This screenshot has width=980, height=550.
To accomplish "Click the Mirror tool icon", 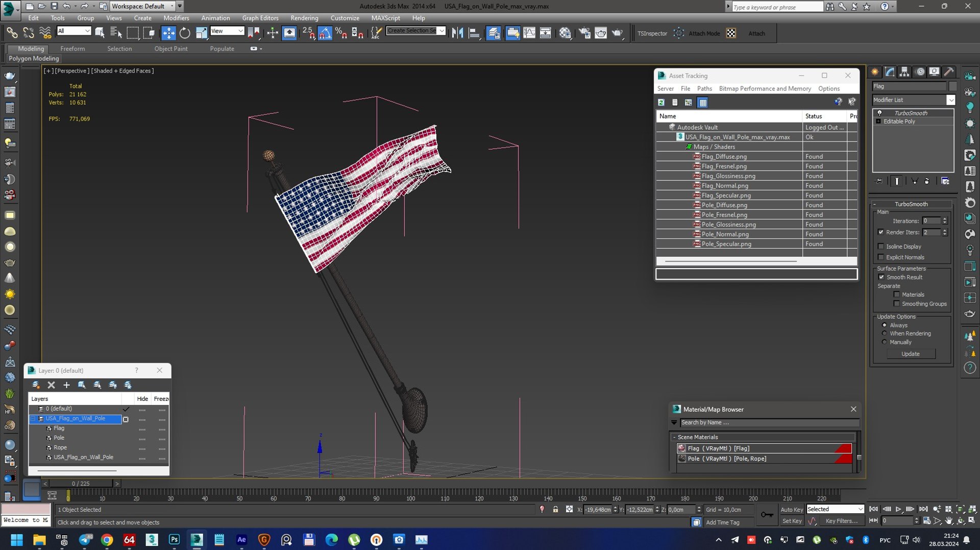I will (458, 33).
